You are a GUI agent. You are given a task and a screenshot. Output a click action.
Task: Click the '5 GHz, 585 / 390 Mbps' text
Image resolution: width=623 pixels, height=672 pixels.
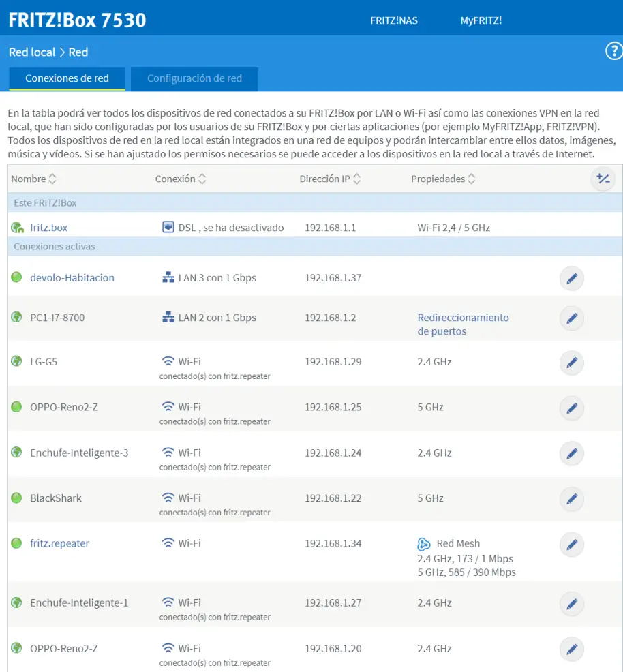click(467, 572)
